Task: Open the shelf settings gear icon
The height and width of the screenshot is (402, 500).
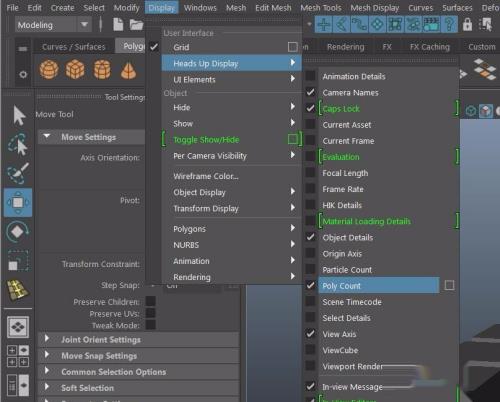Action: click(x=23, y=74)
